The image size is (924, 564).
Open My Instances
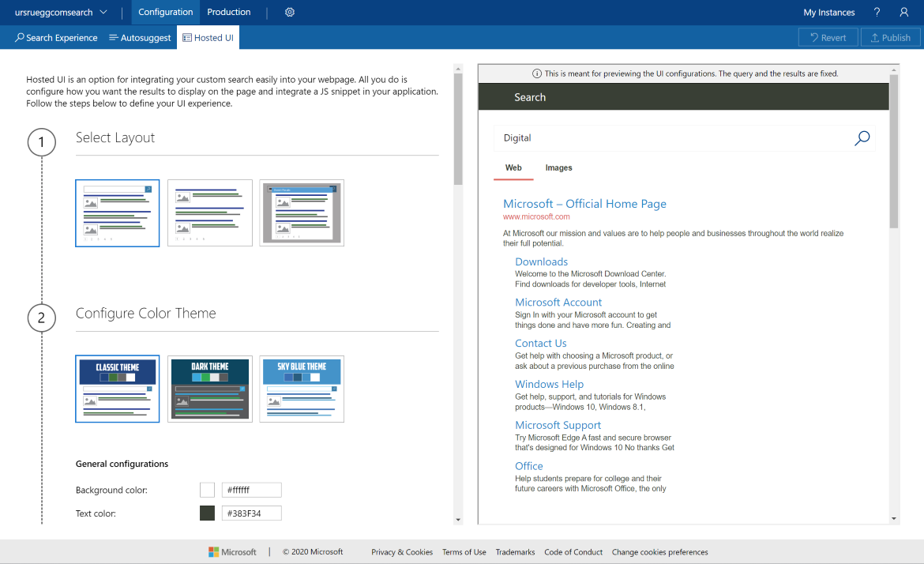(828, 13)
